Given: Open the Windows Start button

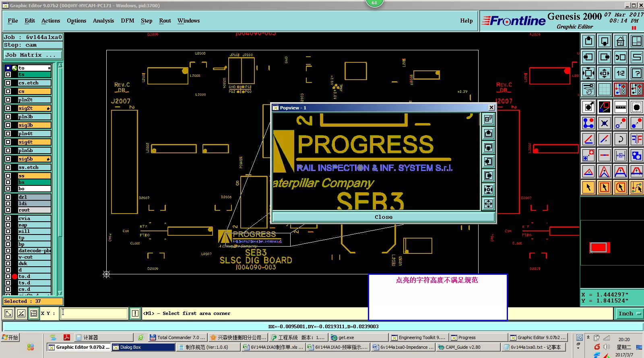Looking at the screenshot, I should pos(10,337).
